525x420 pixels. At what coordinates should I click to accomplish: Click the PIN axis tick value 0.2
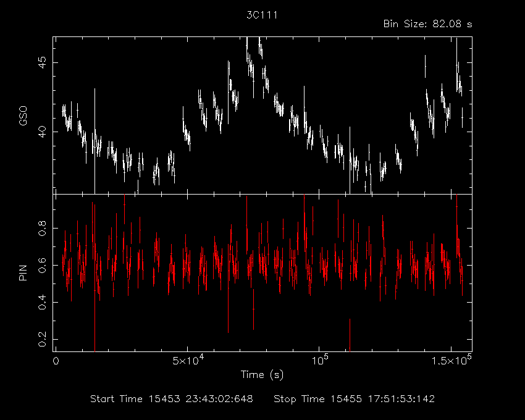pos(42,339)
